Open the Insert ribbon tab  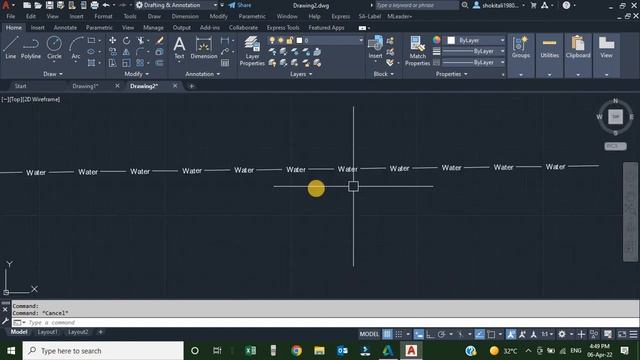tap(38, 28)
